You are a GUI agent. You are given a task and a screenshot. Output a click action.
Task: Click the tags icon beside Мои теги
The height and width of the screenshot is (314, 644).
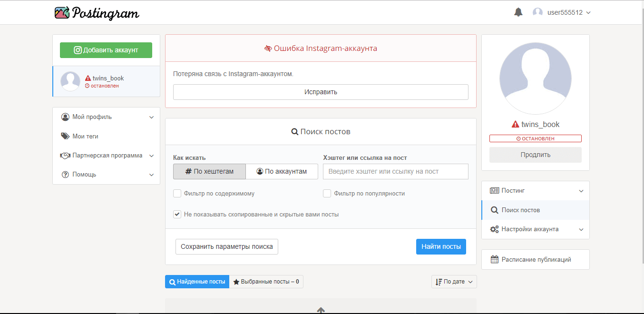pyautogui.click(x=65, y=136)
